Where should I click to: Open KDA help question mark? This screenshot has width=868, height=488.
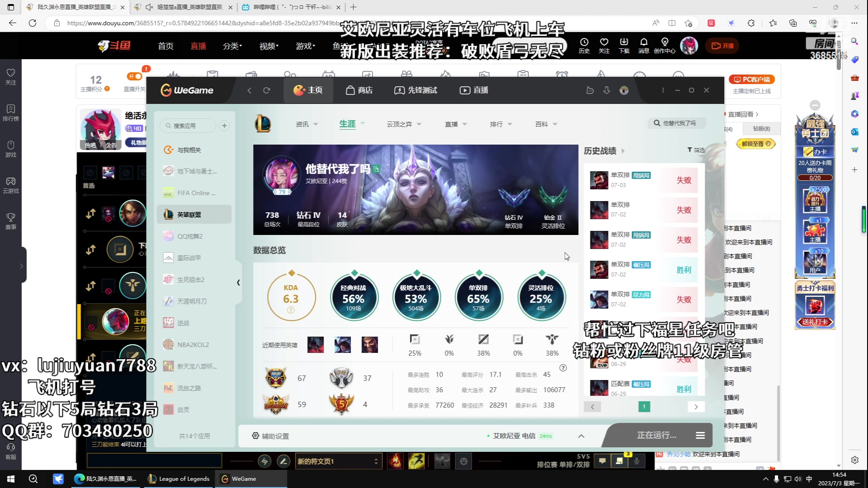click(x=291, y=310)
